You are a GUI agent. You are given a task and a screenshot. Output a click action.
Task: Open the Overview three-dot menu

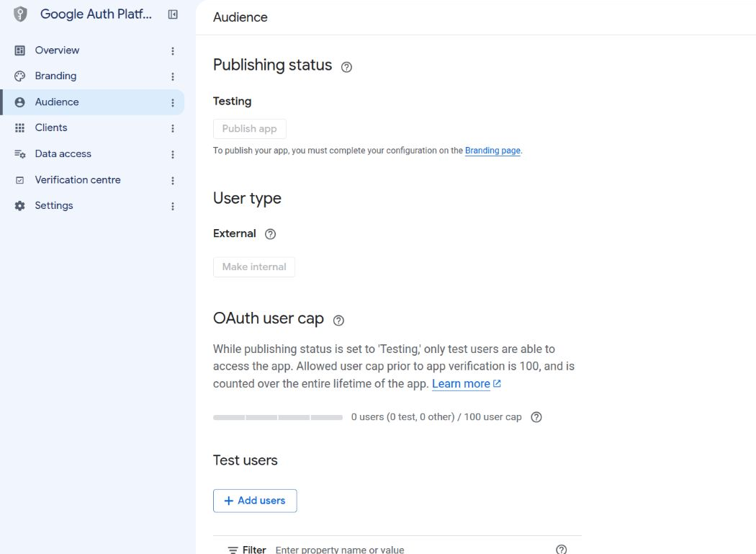(x=173, y=50)
